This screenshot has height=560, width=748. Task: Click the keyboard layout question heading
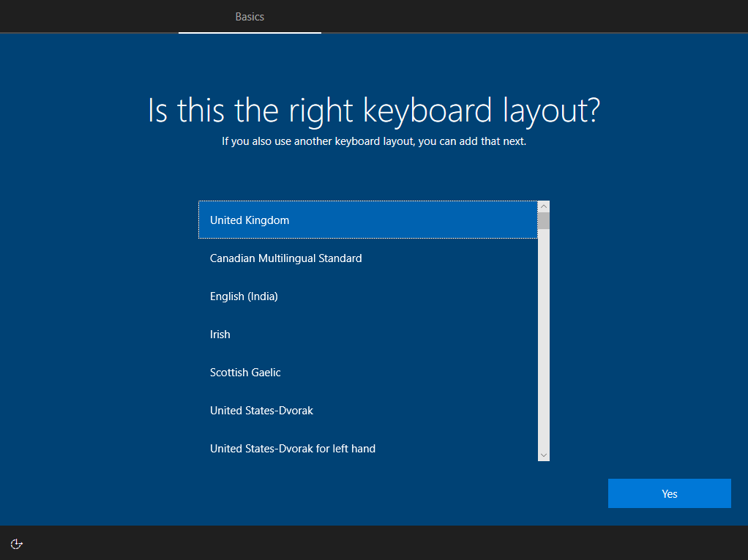(x=374, y=110)
